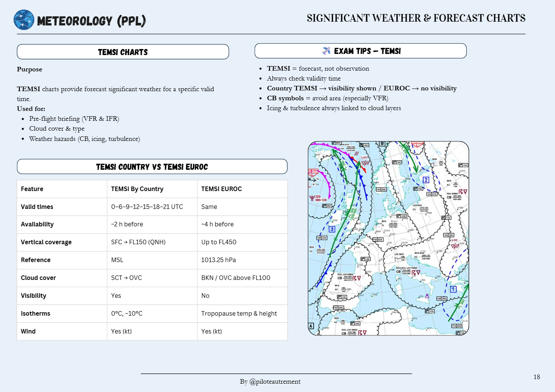This screenshot has width=555, height=392.
Task: Click the Tropopause temp & height cell
Action: pos(239,313)
